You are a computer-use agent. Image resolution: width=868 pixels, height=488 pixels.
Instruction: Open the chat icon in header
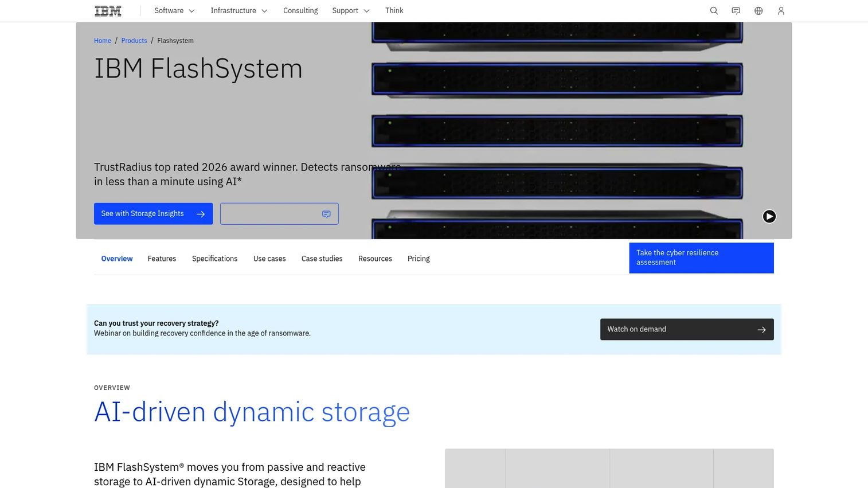pyautogui.click(x=736, y=11)
